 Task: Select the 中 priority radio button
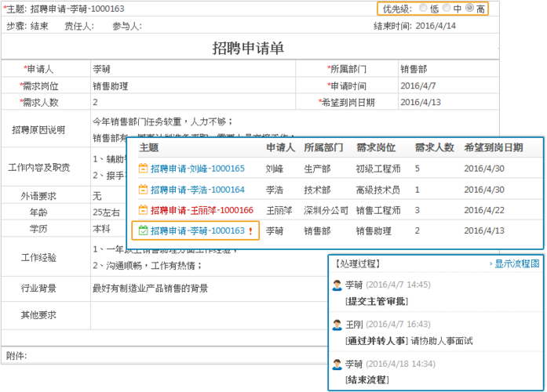point(447,9)
